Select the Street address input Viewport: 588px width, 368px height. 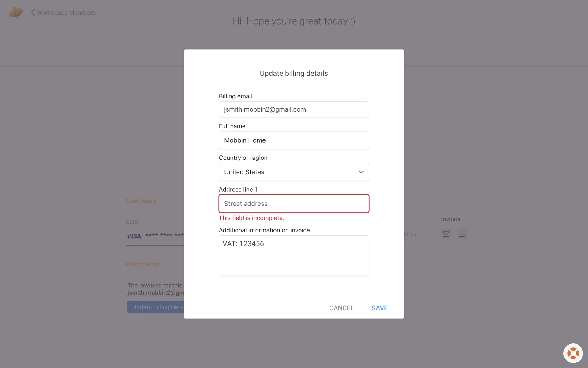294,204
